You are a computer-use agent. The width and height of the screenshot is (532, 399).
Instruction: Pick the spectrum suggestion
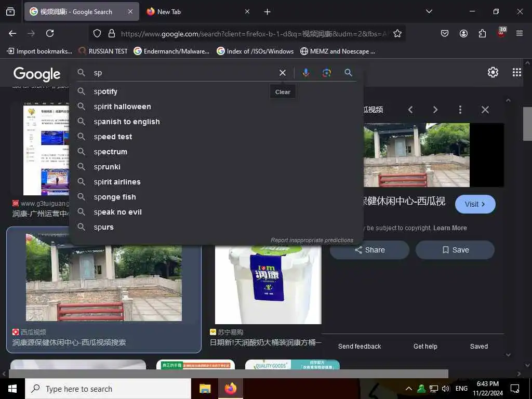[x=217, y=152]
